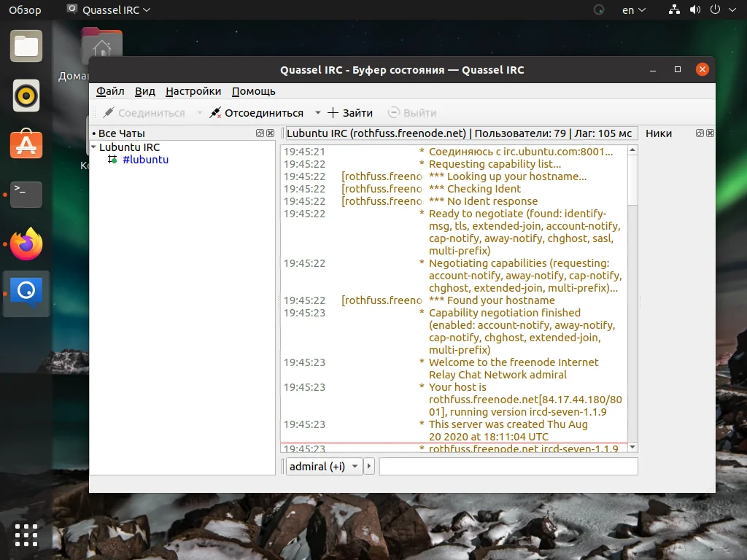Click the Disconnect (Отсоединиться) toolbar button
The width and height of the screenshot is (747, 560).
[256, 113]
